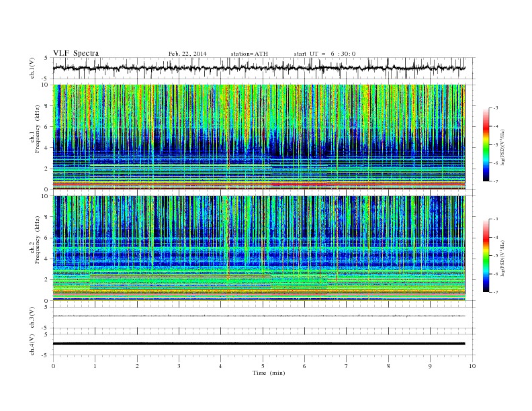Click the "Time (min)" x-axis label
The width and height of the screenshot is (532, 411).
pos(269,373)
